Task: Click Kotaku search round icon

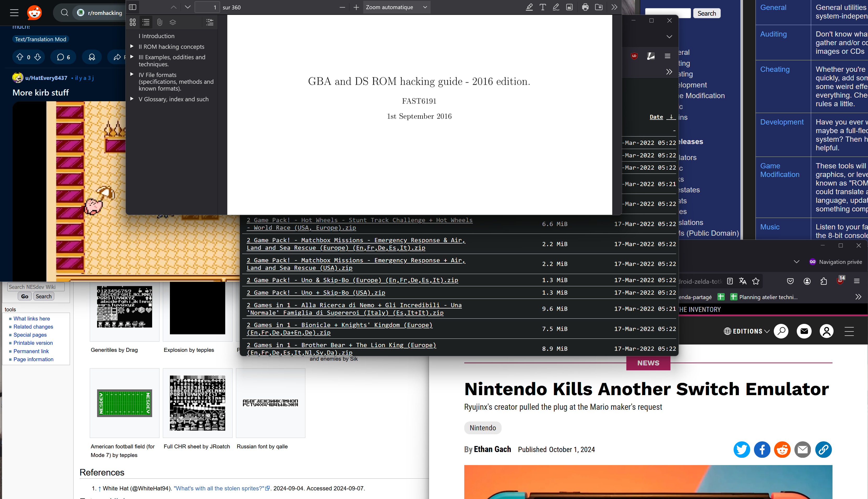Action: [781, 331]
